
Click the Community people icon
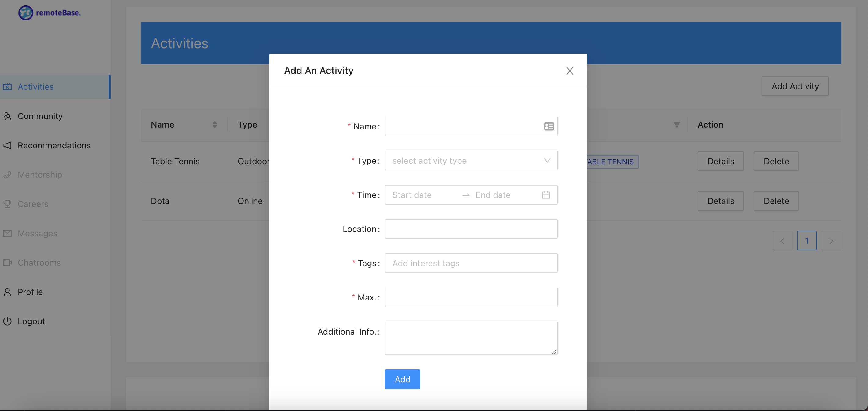(7, 116)
